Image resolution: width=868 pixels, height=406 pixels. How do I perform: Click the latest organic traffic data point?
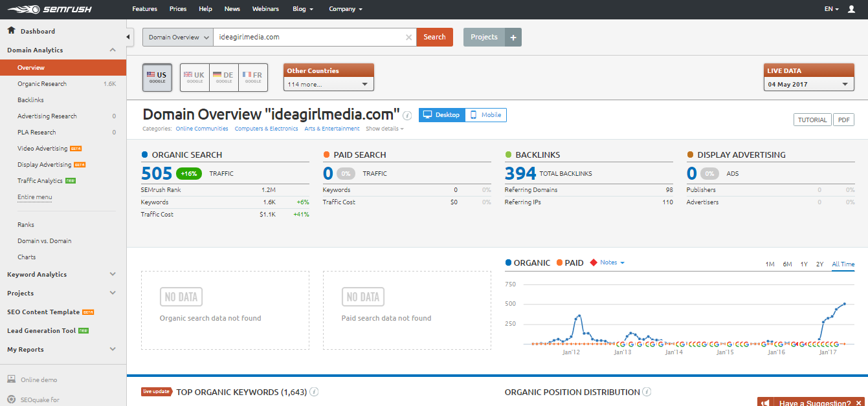click(845, 304)
